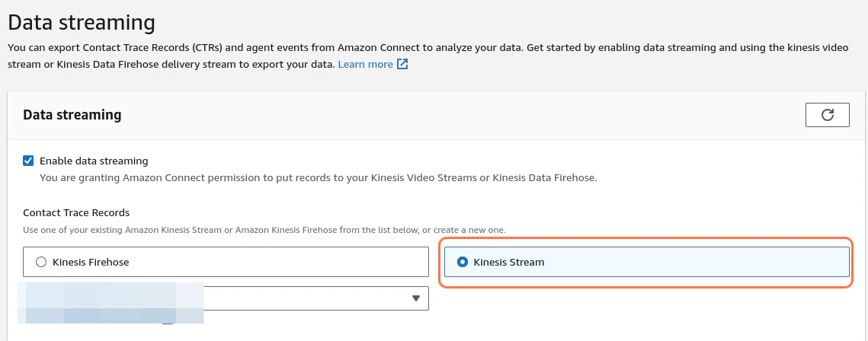868x341 pixels.
Task: Click empty area of highlighted Kinesis Stream card
Action: click(692, 262)
